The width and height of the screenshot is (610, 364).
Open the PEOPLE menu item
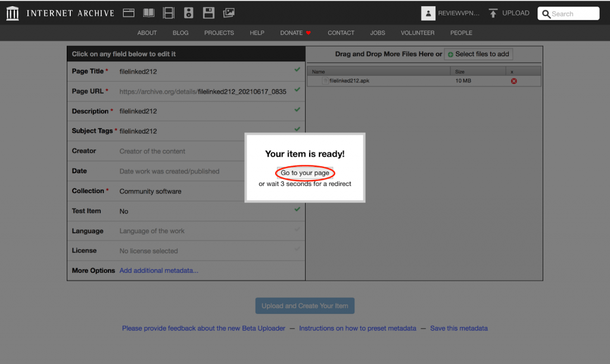(461, 33)
